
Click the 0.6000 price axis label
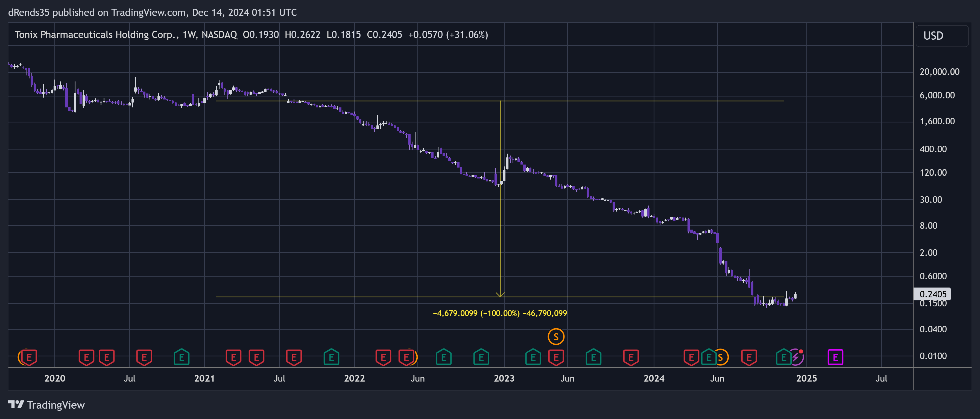933,276
